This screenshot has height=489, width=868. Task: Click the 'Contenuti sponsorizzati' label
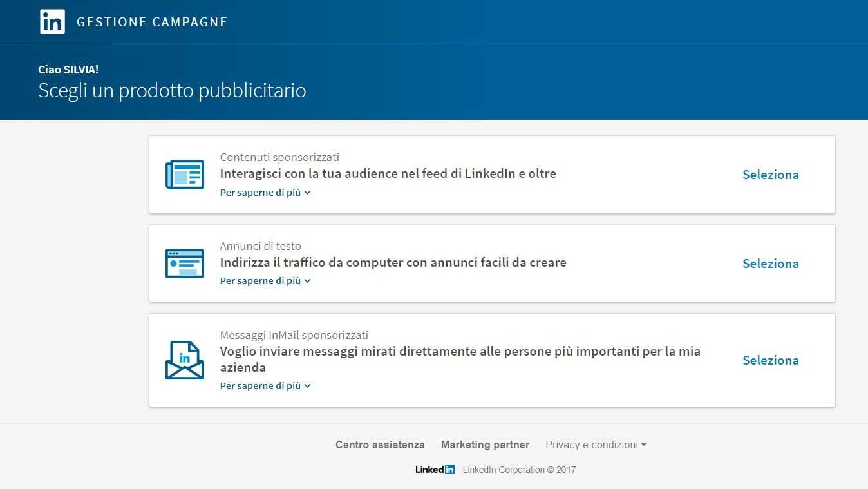pos(279,157)
